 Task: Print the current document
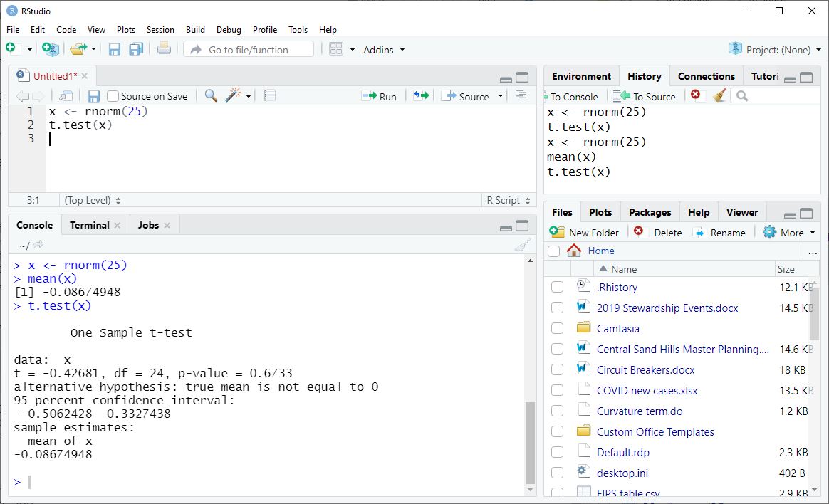162,49
